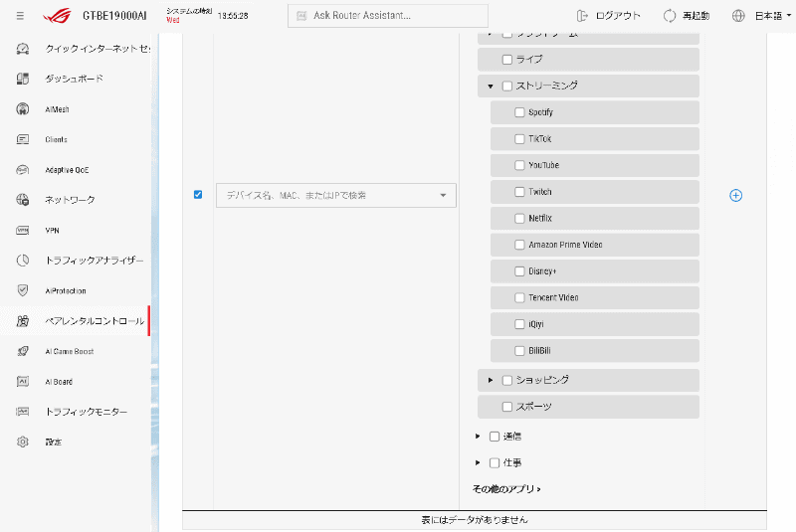Screen dimensions: 796x532
Task: Check the iQiyi checkbox
Action: click(x=519, y=323)
